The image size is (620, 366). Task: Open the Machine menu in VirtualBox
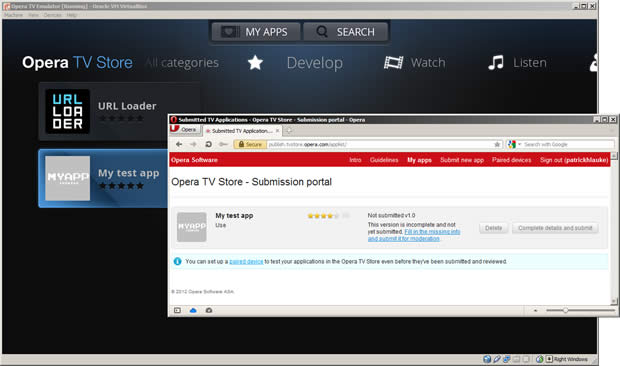[13, 15]
